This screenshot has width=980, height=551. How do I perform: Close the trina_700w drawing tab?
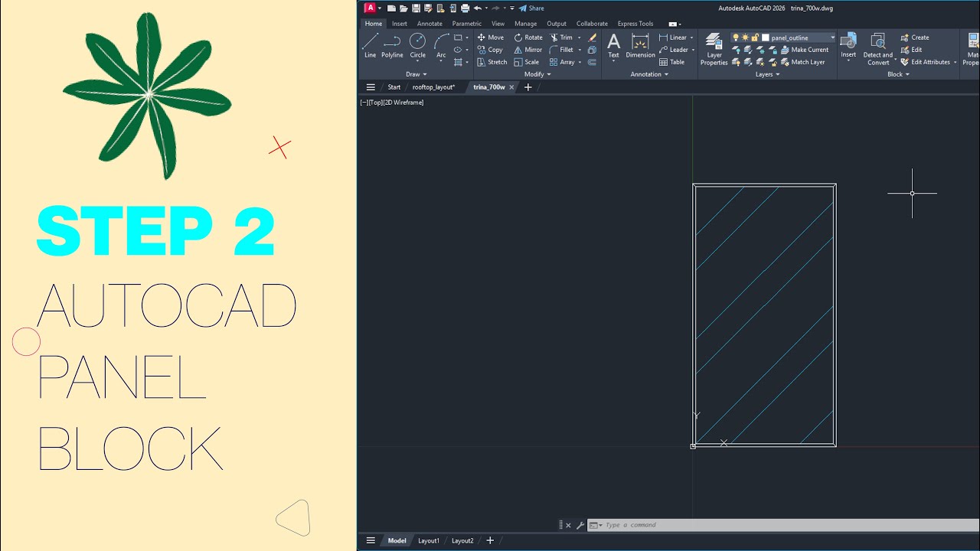click(x=512, y=87)
